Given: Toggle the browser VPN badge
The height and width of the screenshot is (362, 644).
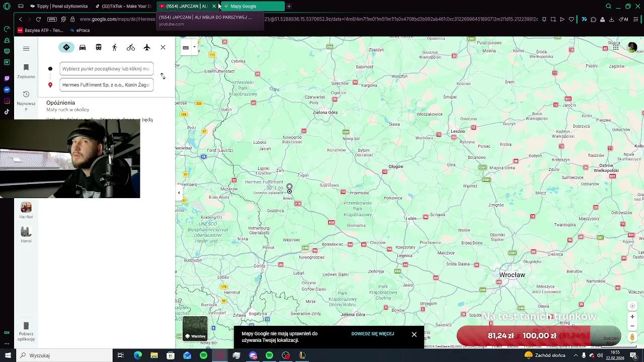Looking at the screenshot, I should click(x=52, y=19).
